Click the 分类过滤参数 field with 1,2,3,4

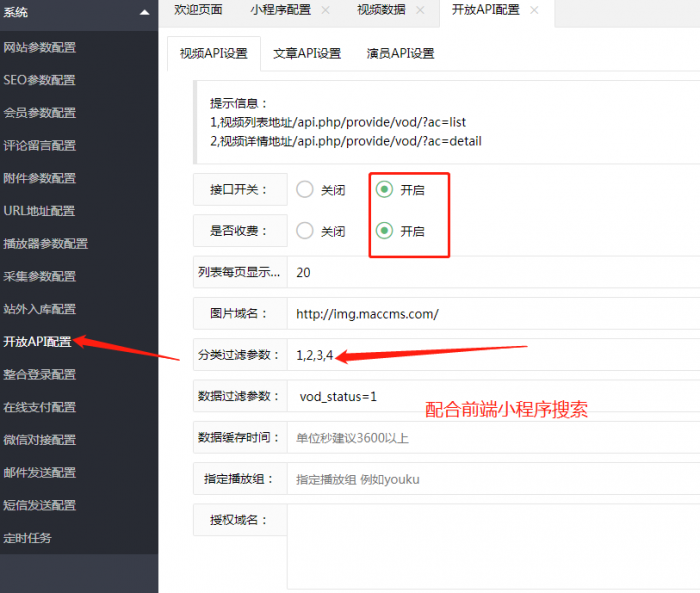tap(494, 355)
